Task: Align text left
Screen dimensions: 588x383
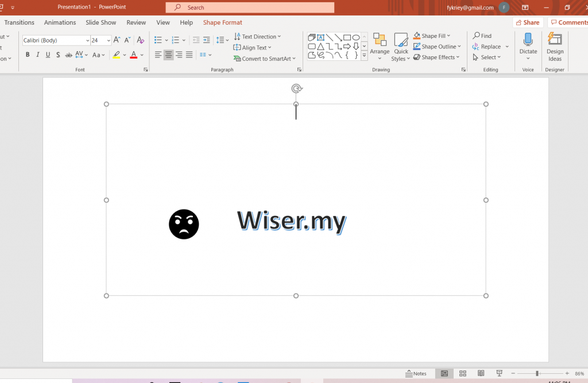Action: [x=158, y=55]
